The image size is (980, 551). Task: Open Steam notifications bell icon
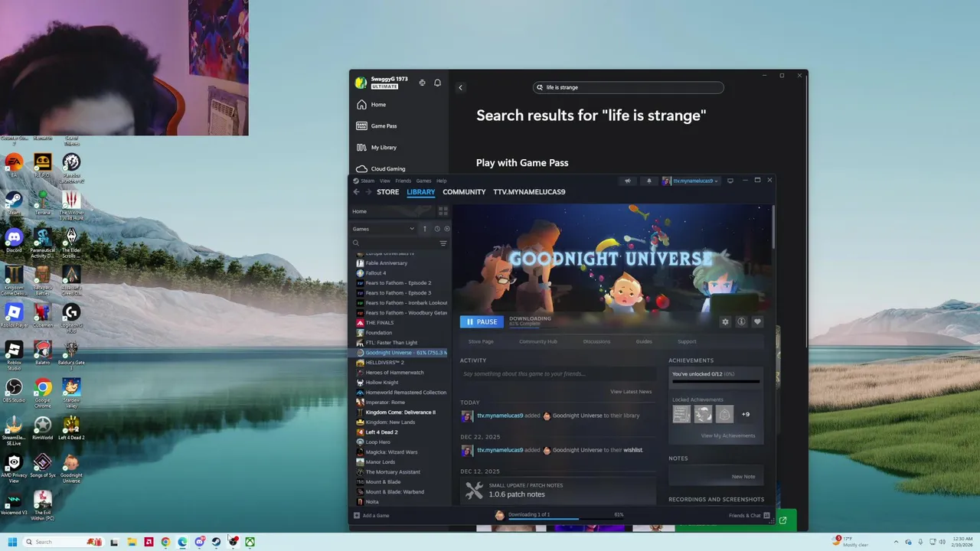pyautogui.click(x=649, y=181)
